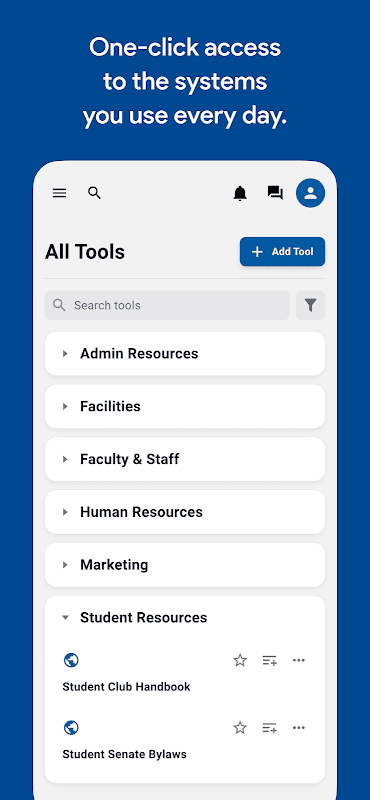Expand the Human Resources category
This screenshot has width=370, height=800.
[185, 512]
